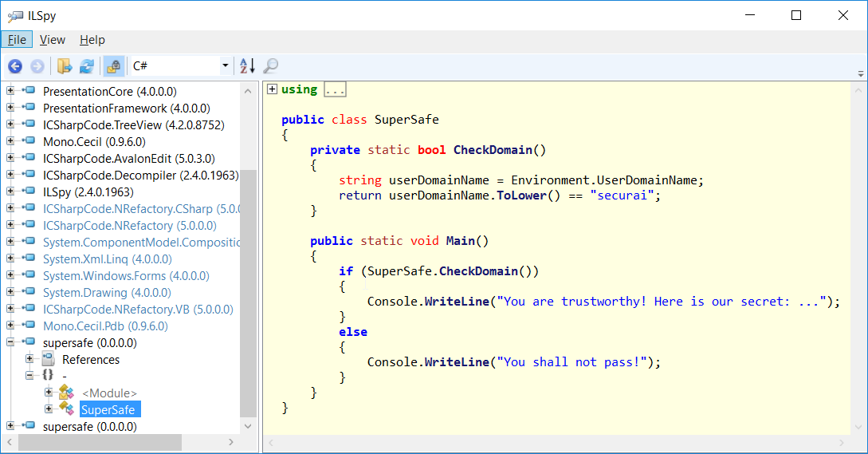Open the File menu
868x454 pixels.
17,40
